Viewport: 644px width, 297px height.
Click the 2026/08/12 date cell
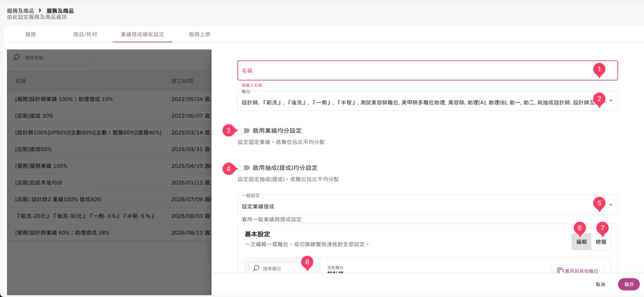click(191, 233)
